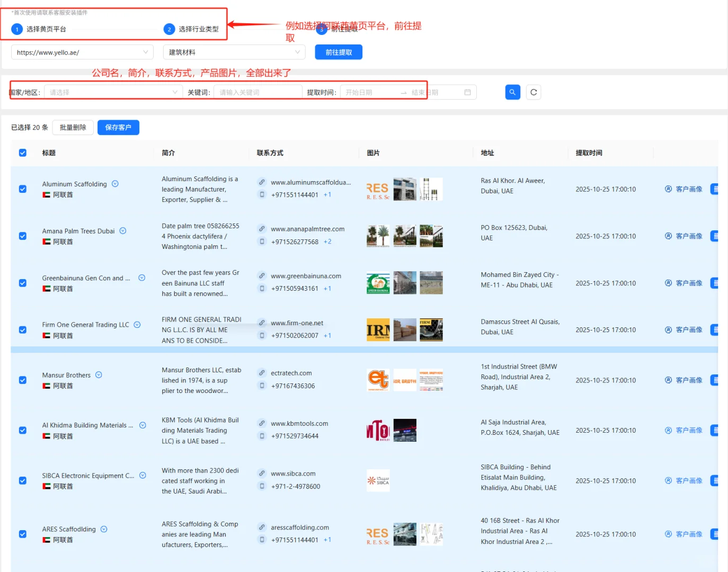
Task: Show extra number via +1 beside +971502062007
Action: coord(327,335)
